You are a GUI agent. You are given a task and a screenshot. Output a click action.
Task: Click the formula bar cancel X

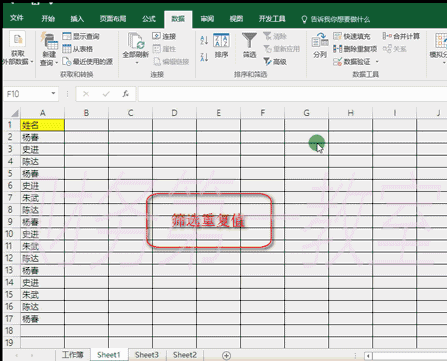coord(86,94)
